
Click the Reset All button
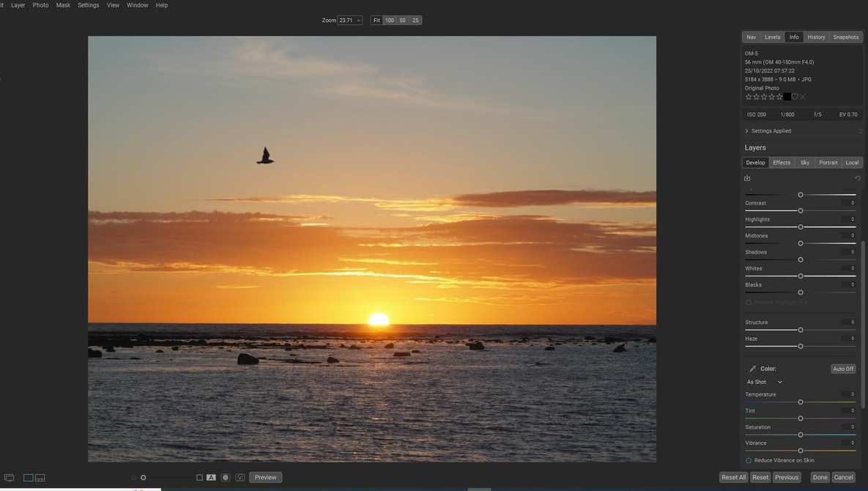point(733,478)
